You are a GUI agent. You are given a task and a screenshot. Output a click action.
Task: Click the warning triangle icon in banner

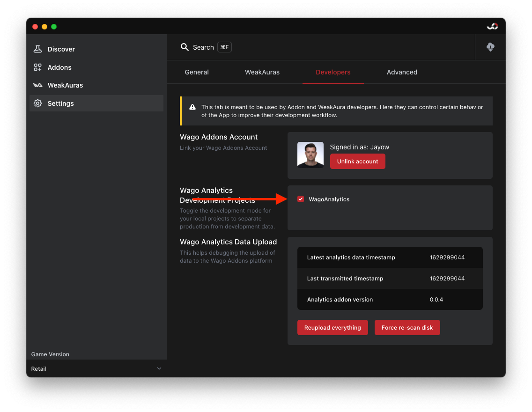[x=192, y=107]
